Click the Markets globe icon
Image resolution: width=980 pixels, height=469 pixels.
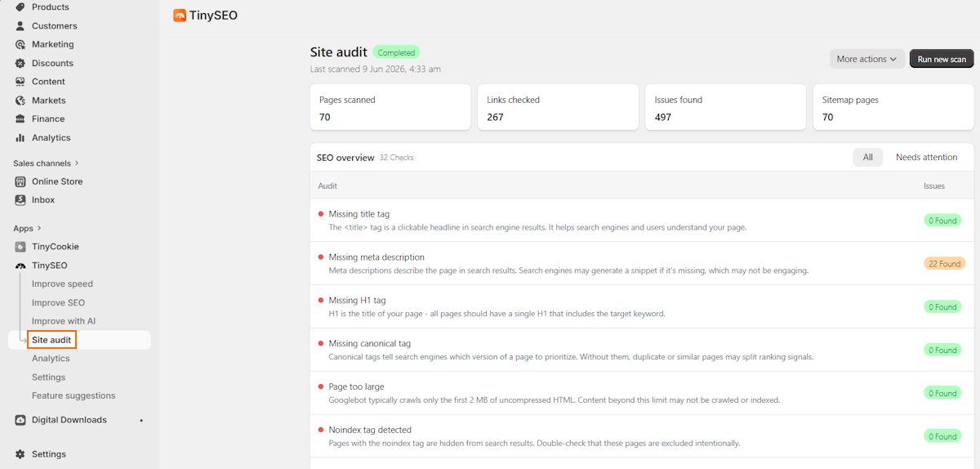coord(20,100)
